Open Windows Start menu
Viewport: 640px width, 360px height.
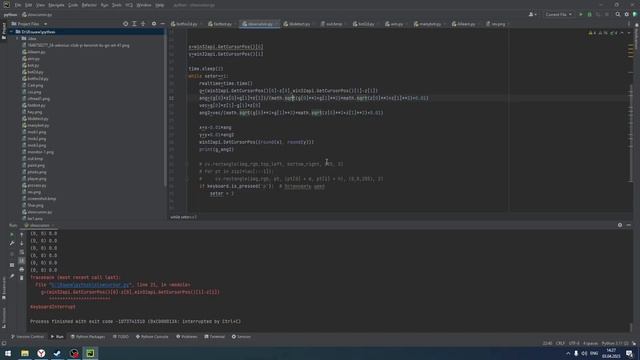(x=8, y=353)
